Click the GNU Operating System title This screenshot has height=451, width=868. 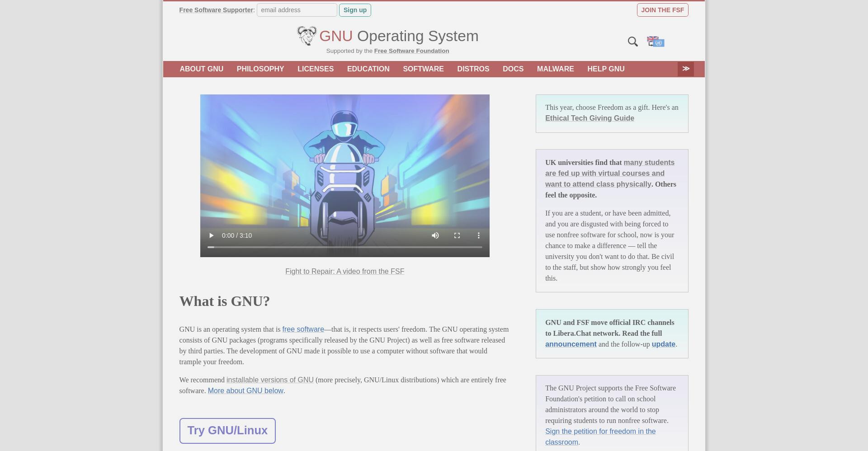click(x=399, y=36)
